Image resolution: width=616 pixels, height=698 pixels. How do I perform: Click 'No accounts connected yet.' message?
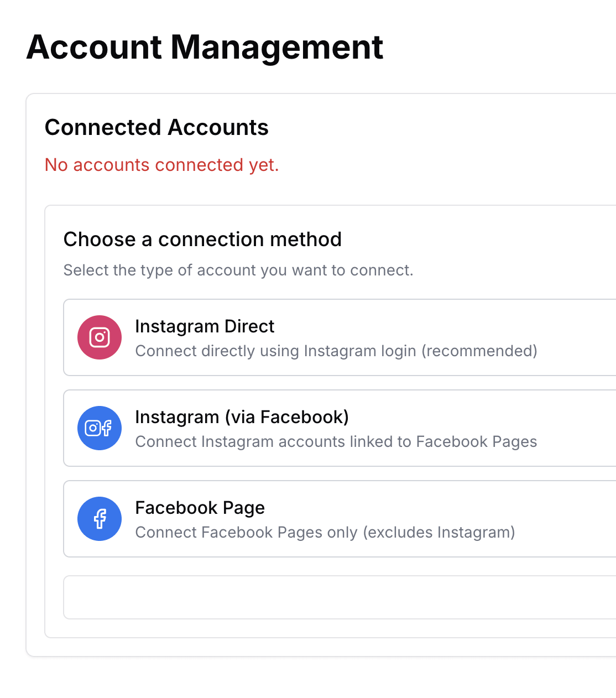(161, 165)
